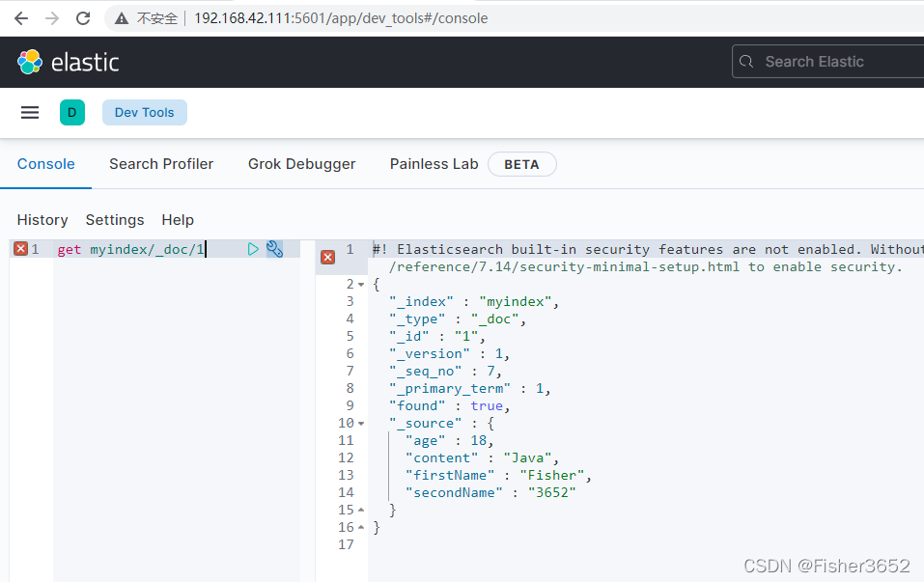The image size is (924, 582).
Task: Click the "_id" : "1" line
Action: point(436,336)
